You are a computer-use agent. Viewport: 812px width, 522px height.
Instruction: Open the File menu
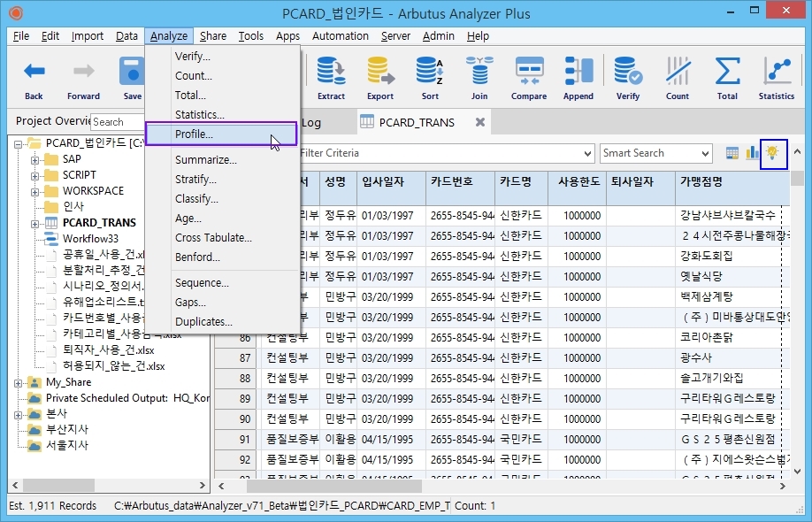pyautogui.click(x=20, y=36)
